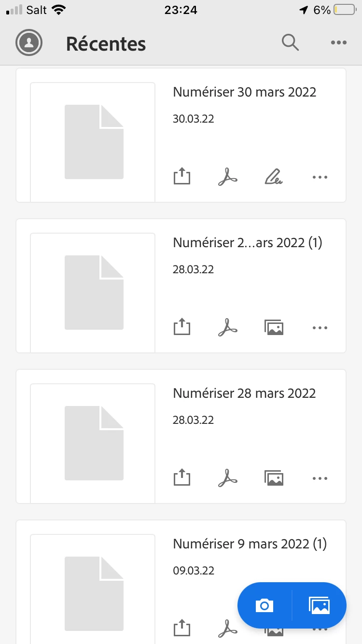Tap the search magnifier icon
This screenshot has height=644, width=362.
[290, 43]
